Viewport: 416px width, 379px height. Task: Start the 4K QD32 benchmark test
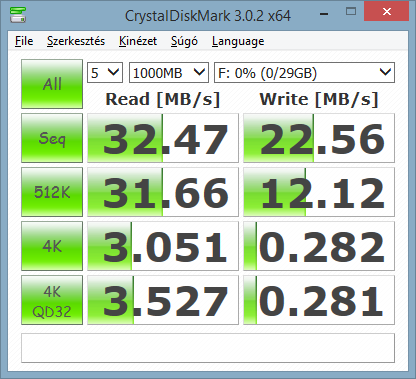(x=52, y=300)
